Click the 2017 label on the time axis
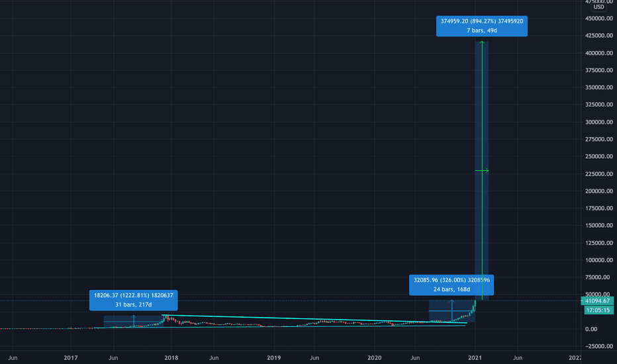This screenshot has height=364, width=617. 71,357
